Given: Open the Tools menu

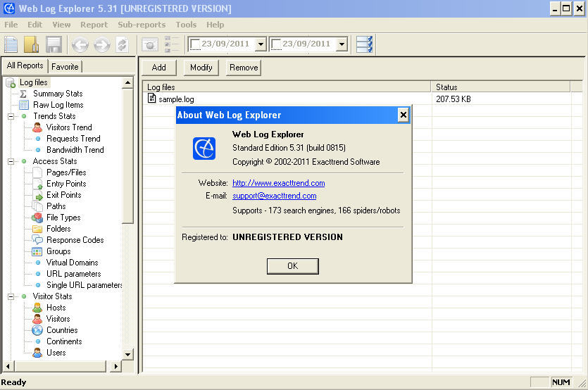Looking at the screenshot, I should pyautogui.click(x=186, y=25).
